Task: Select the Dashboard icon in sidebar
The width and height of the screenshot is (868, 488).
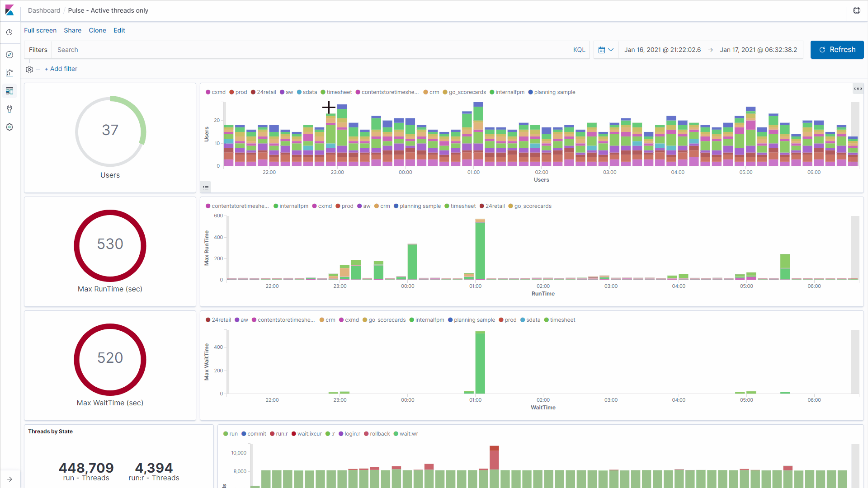Action: pos(9,91)
